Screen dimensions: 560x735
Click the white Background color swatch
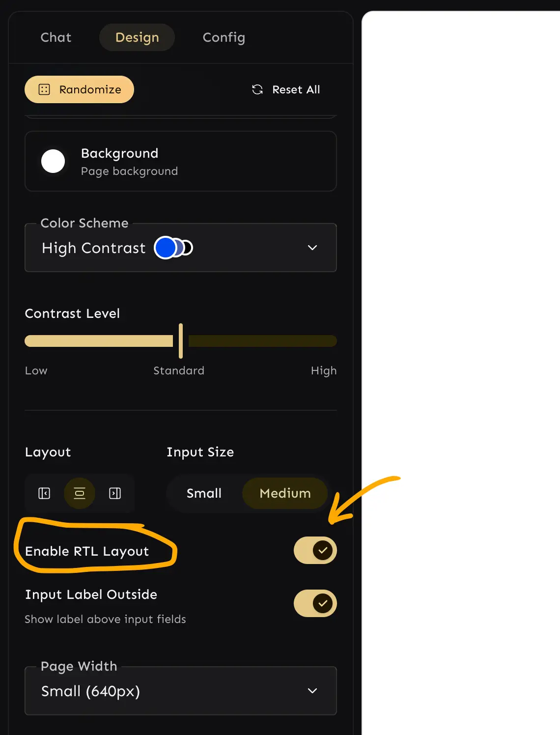pyautogui.click(x=53, y=161)
